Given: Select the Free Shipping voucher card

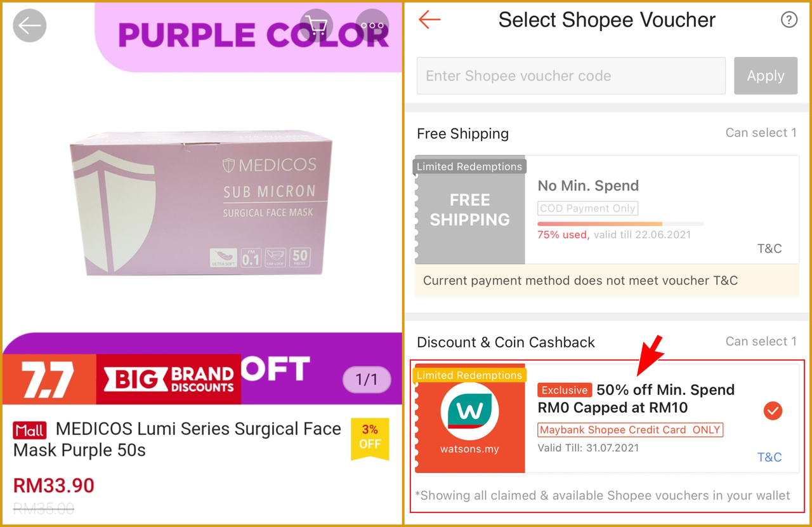Looking at the screenshot, I should (607, 210).
